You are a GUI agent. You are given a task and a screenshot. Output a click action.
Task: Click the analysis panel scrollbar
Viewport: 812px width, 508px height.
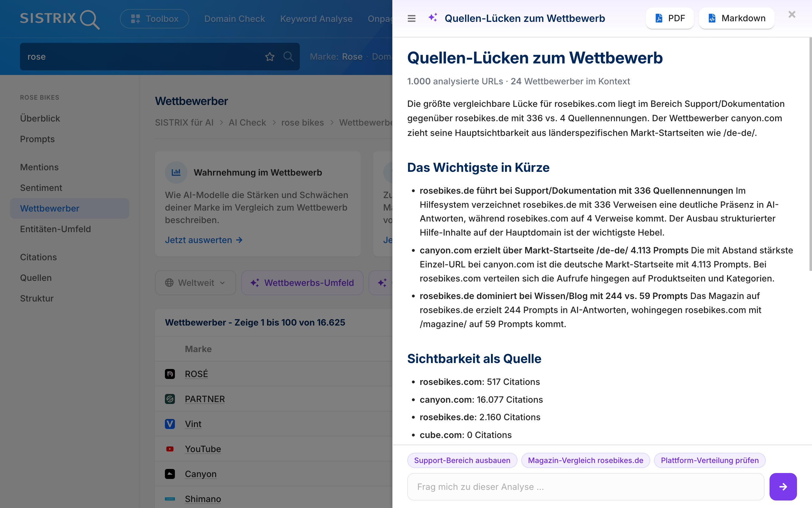[810, 155]
